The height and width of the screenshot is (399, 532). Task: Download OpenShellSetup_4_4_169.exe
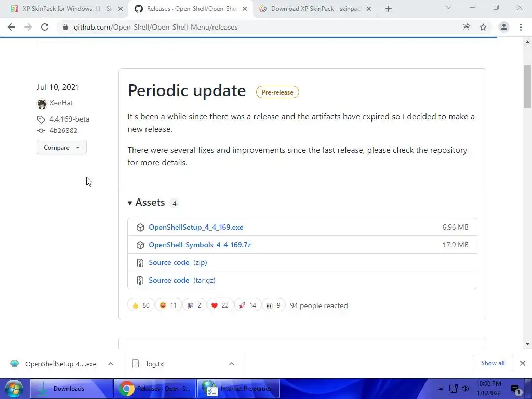[x=196, y=228]
